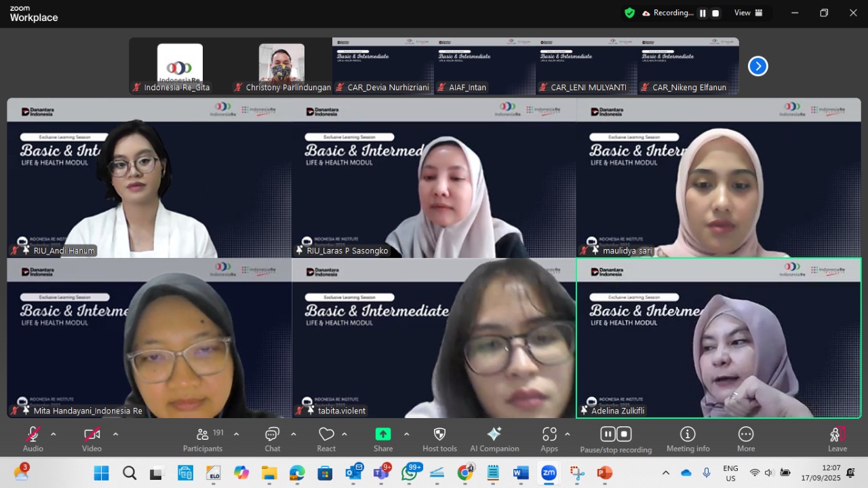868x488 pixels.
Task: Open WhatsApp from the taskbar
Action: [x=410, y=472]
